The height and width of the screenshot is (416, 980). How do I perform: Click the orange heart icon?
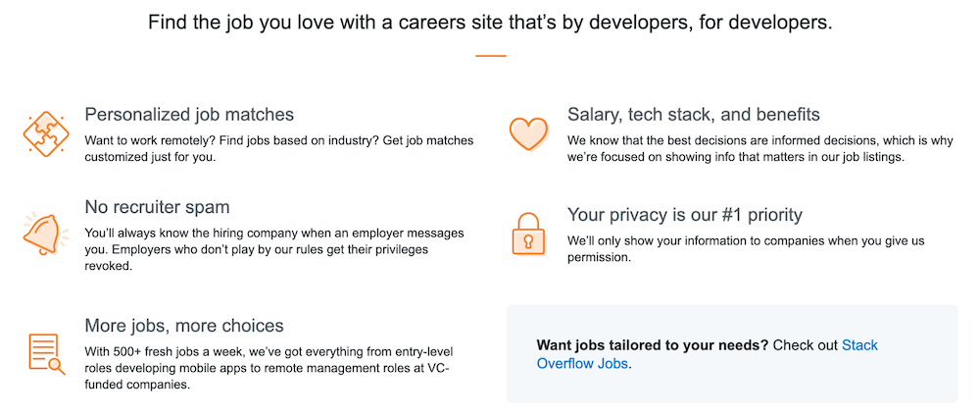click(528, 132)
